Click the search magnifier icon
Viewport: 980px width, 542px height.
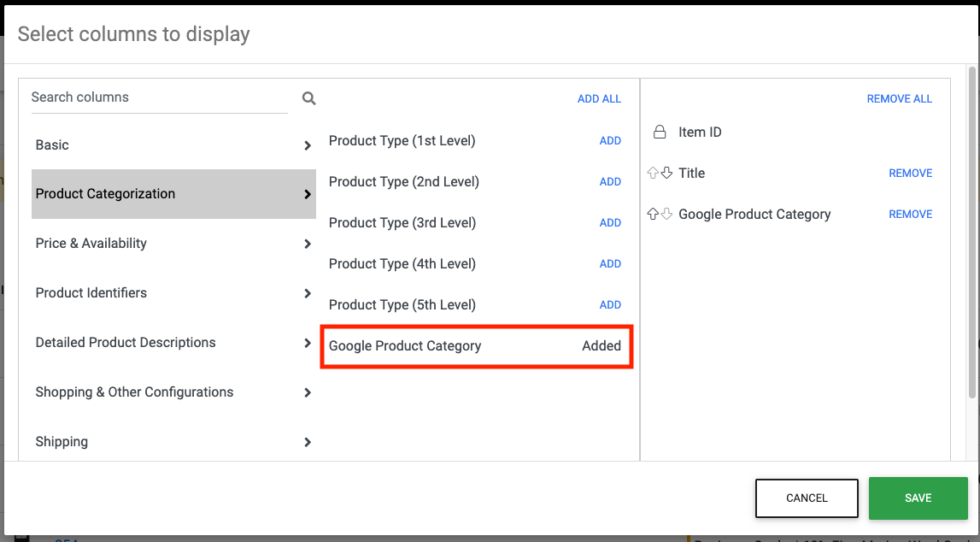[x=308, y=99]
